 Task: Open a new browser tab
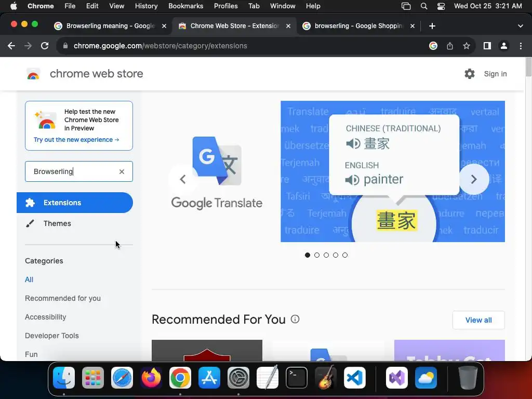(x=432, y=26)
